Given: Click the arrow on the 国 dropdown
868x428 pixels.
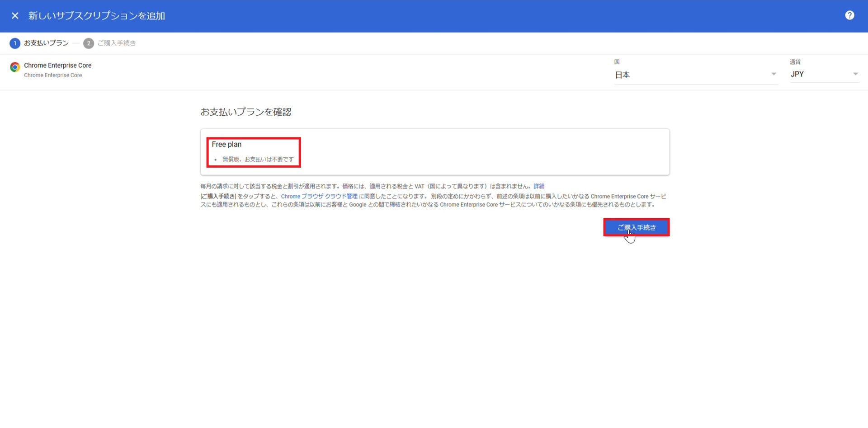Looking at the screenshot, I should pos(774,74).
